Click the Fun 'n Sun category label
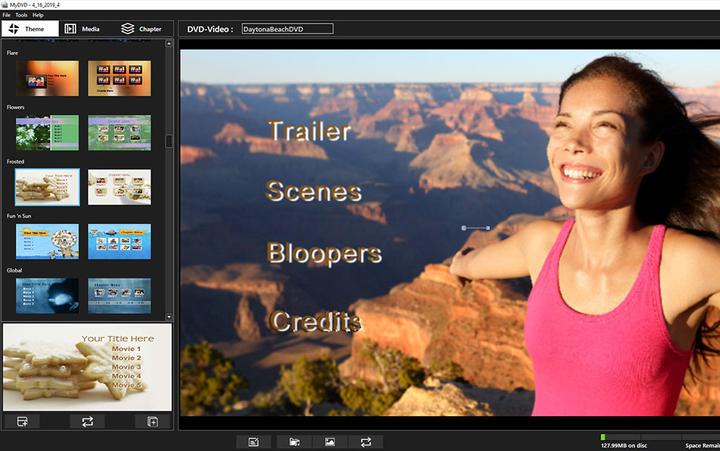The height and width of the screenshot is (451, 720). (19, 216)
